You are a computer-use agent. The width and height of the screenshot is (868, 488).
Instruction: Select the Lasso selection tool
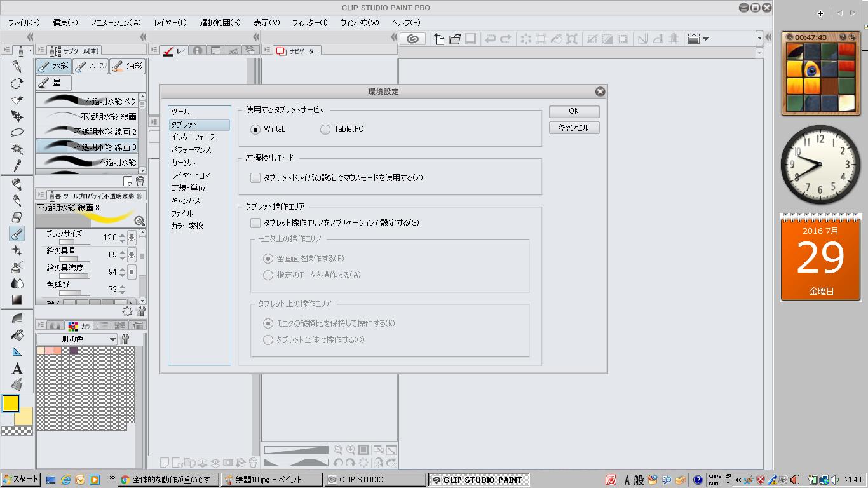point(17,133)
